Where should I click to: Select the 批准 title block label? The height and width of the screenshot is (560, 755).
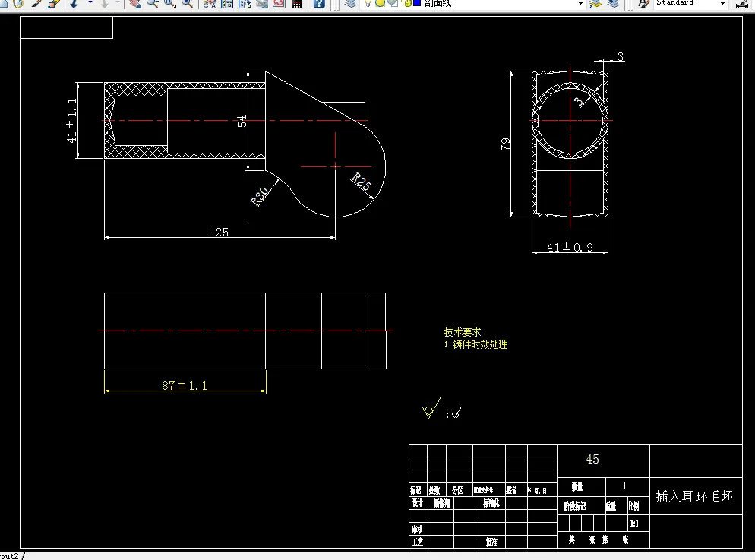tap(491, 542)
